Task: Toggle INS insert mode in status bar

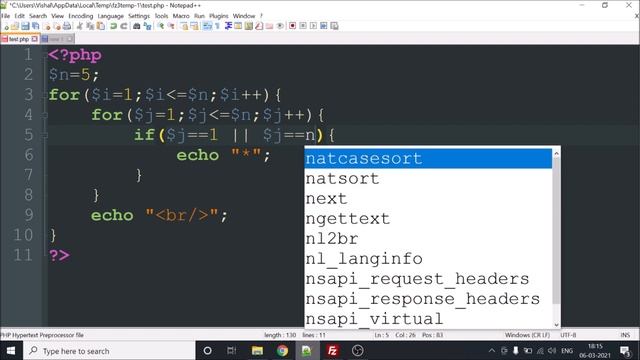Action: [625, 335]
